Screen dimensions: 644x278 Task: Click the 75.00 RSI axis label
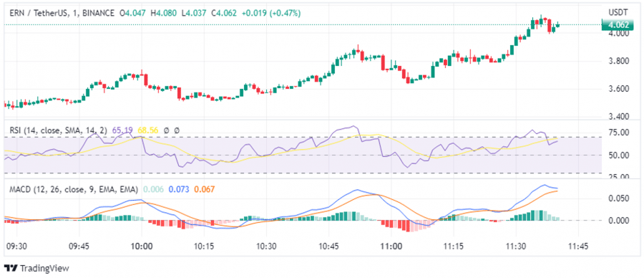[x=618, y=133]
